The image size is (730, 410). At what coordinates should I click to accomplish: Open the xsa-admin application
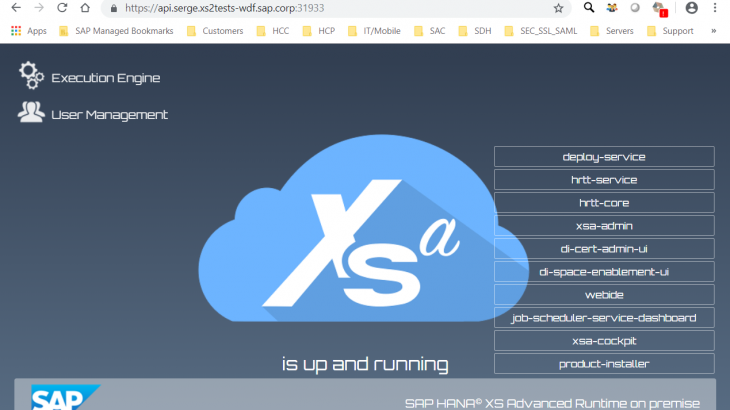(604, 226)
